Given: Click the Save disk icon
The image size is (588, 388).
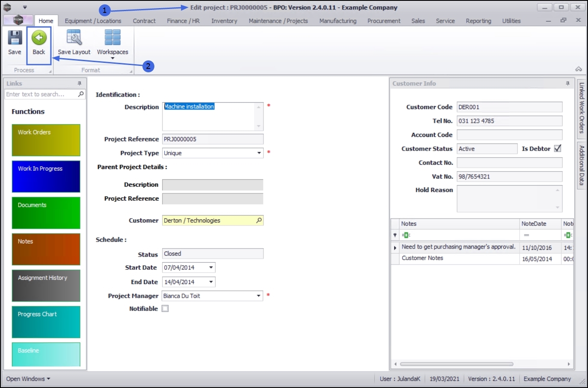Looking at the screenshot, I should point(15,38).
